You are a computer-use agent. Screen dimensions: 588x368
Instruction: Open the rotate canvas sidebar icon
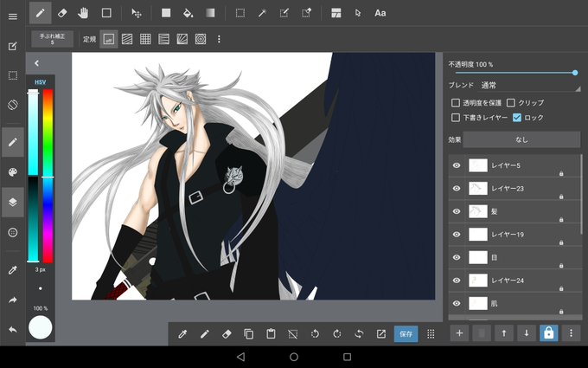click(13, 105)
